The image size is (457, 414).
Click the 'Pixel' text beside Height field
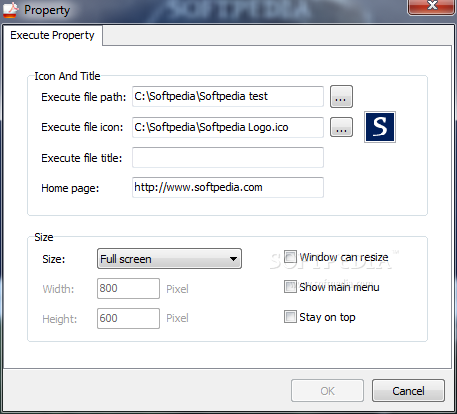coord(177,318)
